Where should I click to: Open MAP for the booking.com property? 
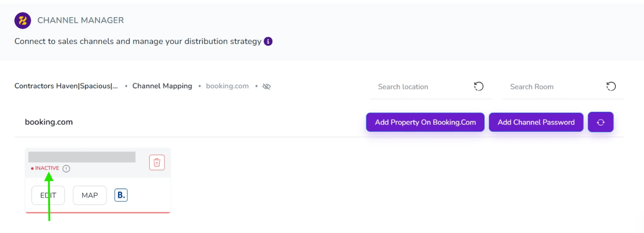point(90,195)
